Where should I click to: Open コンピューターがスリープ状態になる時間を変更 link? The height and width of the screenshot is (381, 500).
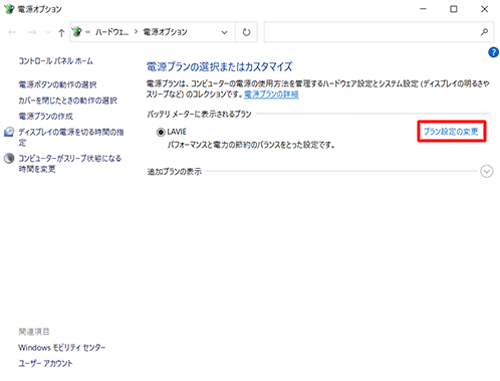click(x=70, y=163)
